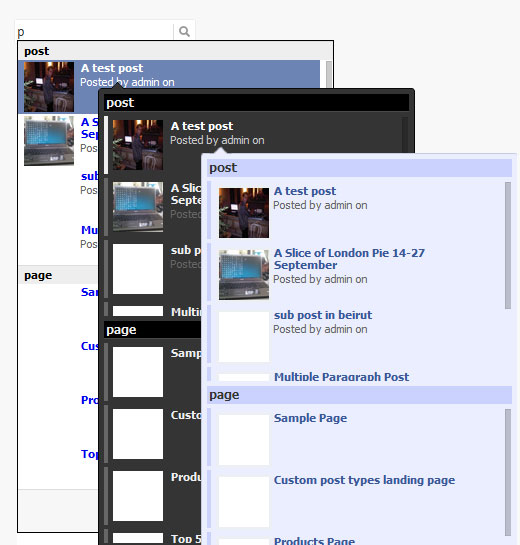This screenshot has width=520, height=545.
Task: Click 'Multiple Paragraph Post' in light panel
Action: pyautogui.click(x=341, y=377)
